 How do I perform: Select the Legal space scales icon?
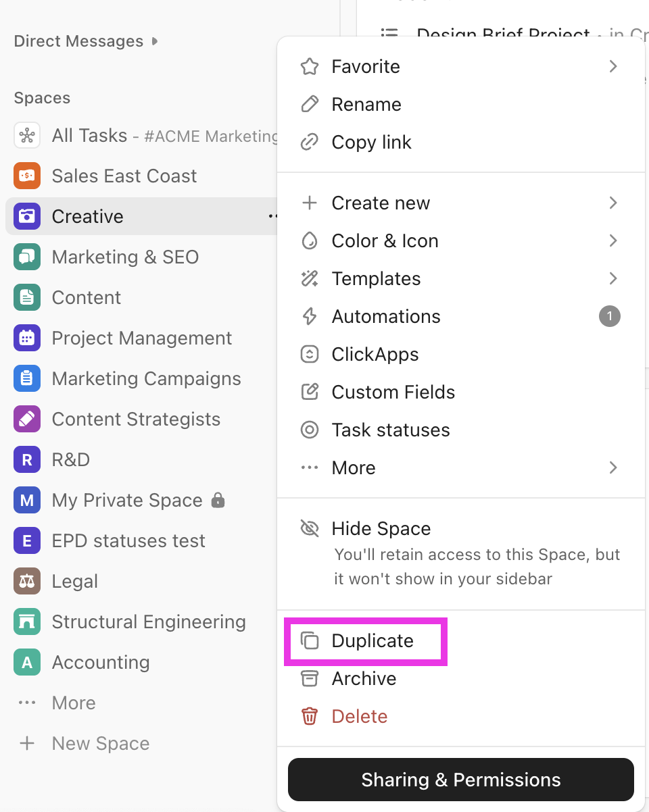tap(26, 581)
